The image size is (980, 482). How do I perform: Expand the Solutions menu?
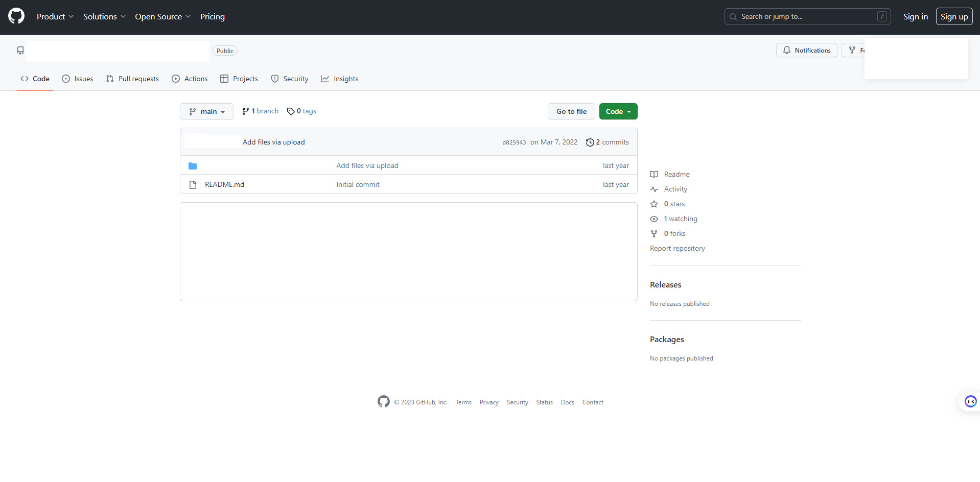(104, 16)
